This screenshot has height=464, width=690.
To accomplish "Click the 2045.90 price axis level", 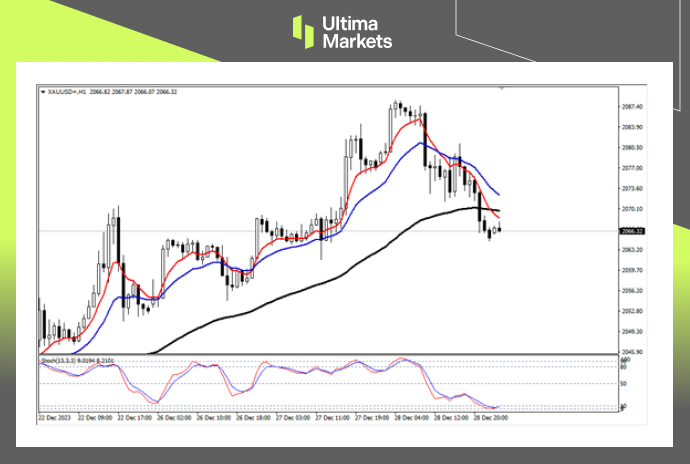I will point(632,352).
